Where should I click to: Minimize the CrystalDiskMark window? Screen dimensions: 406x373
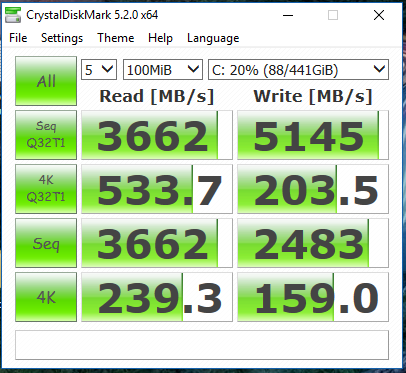click(288, 15)
